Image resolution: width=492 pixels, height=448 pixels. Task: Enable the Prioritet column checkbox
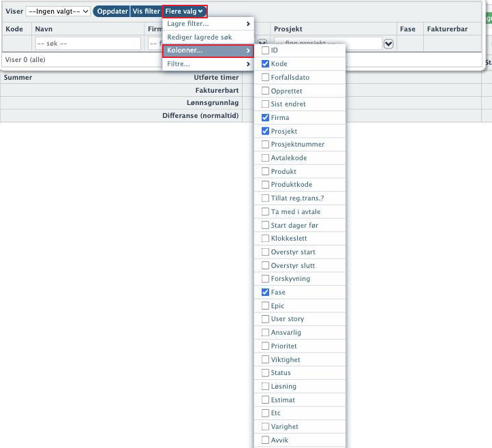click(x=266, y=346)
